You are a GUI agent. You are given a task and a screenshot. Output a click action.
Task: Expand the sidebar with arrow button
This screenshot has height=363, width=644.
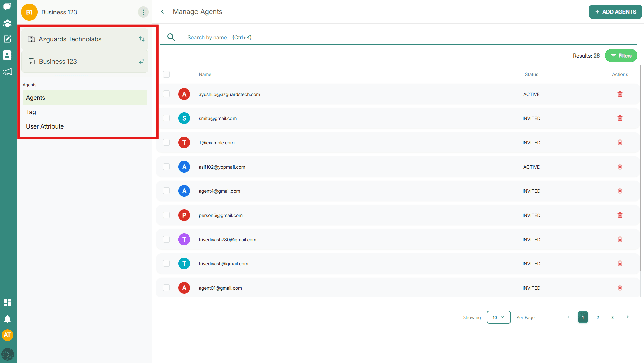point(7,354)
